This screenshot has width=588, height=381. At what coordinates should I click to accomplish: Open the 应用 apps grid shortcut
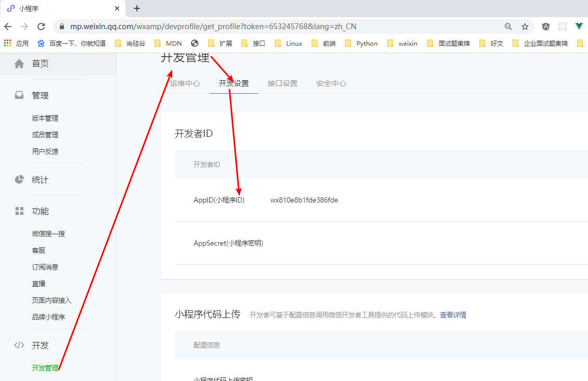tap(16, 44)
